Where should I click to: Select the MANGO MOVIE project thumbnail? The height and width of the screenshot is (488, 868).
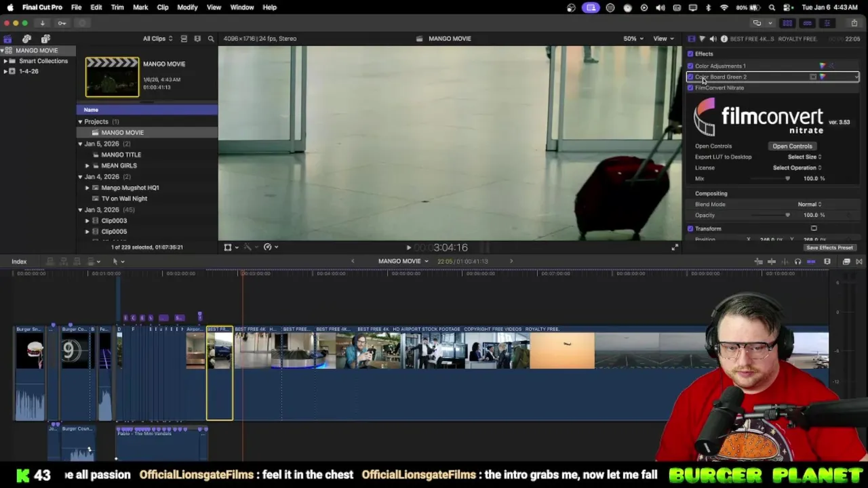point(112,77)
